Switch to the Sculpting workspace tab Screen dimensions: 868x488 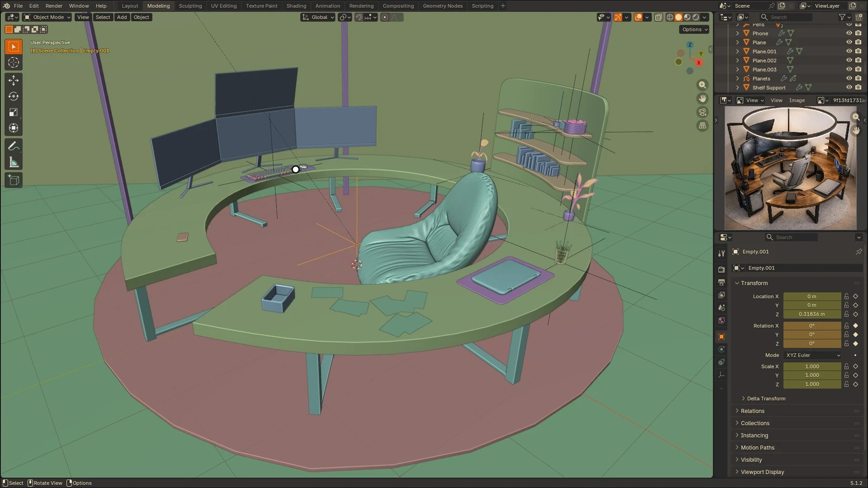[190, 6]
